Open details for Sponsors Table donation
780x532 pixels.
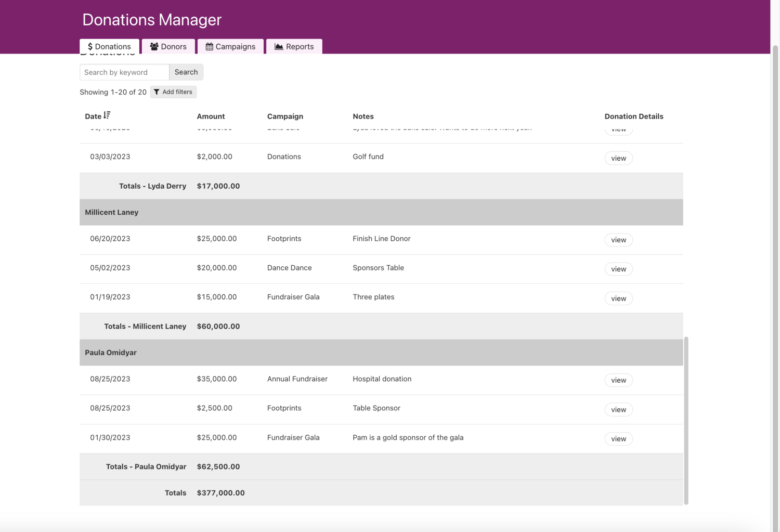(x=618, y=269)
